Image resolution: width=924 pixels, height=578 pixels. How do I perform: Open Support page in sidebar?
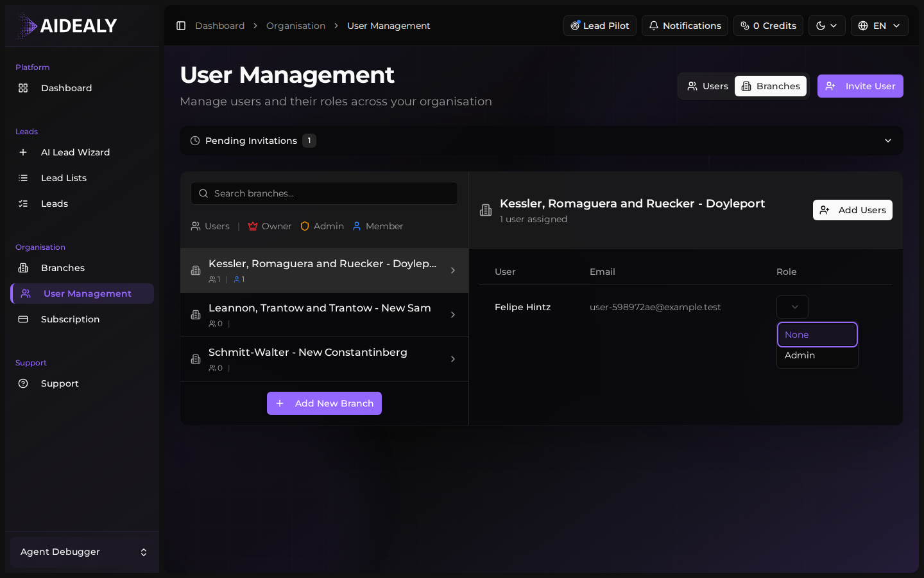(82, 383)
